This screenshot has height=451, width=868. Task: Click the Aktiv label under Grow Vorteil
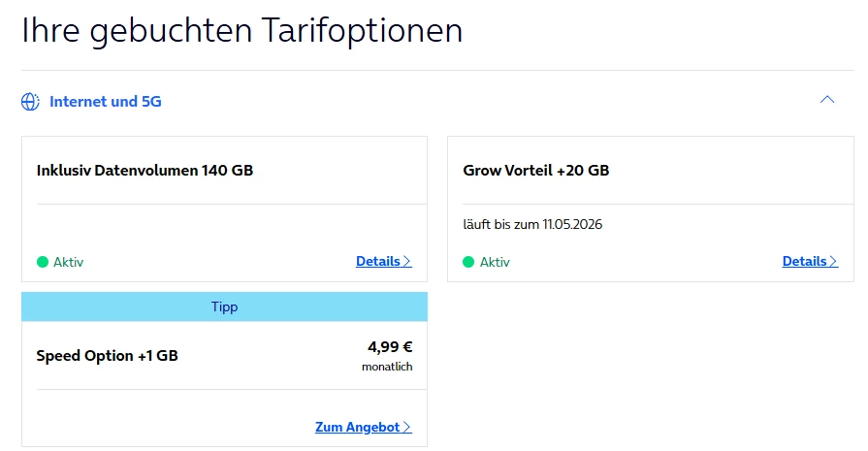click(495, 262)
